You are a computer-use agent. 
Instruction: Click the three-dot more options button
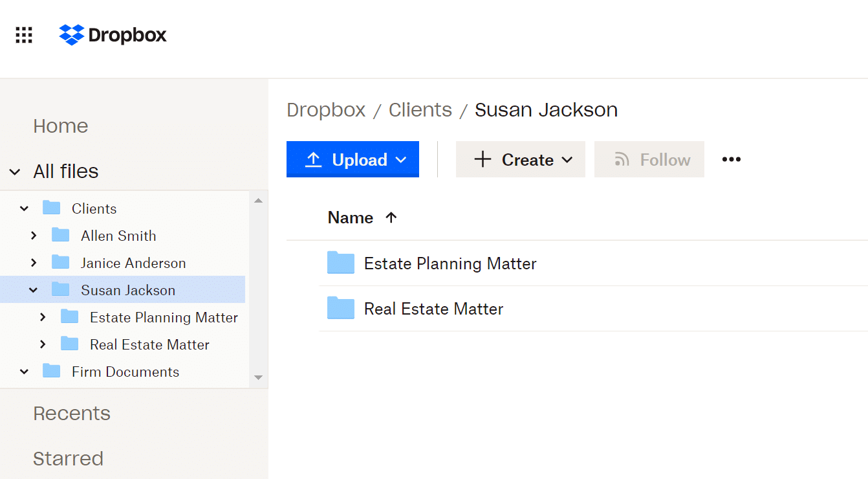731,159
